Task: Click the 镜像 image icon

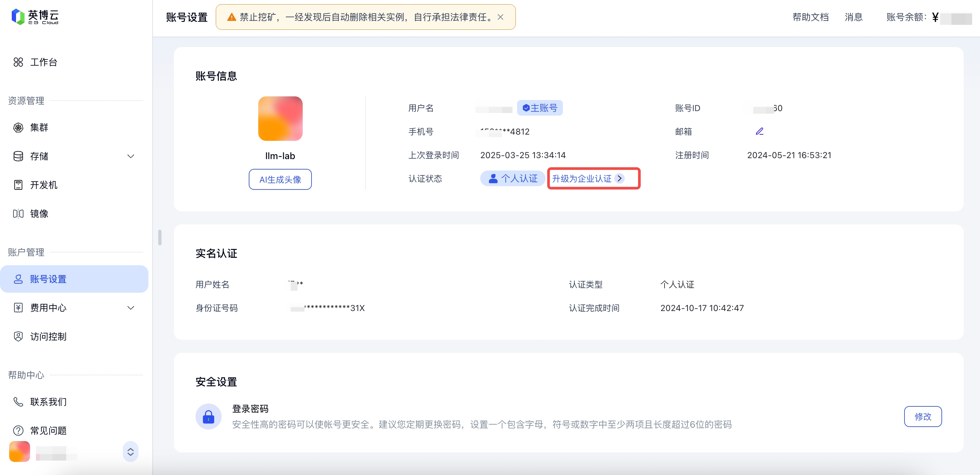Action: pyautogui.click(x=18, y=214)
